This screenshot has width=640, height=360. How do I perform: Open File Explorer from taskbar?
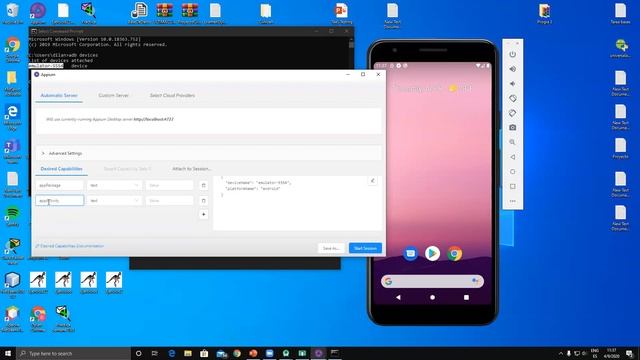click(188, 353)
